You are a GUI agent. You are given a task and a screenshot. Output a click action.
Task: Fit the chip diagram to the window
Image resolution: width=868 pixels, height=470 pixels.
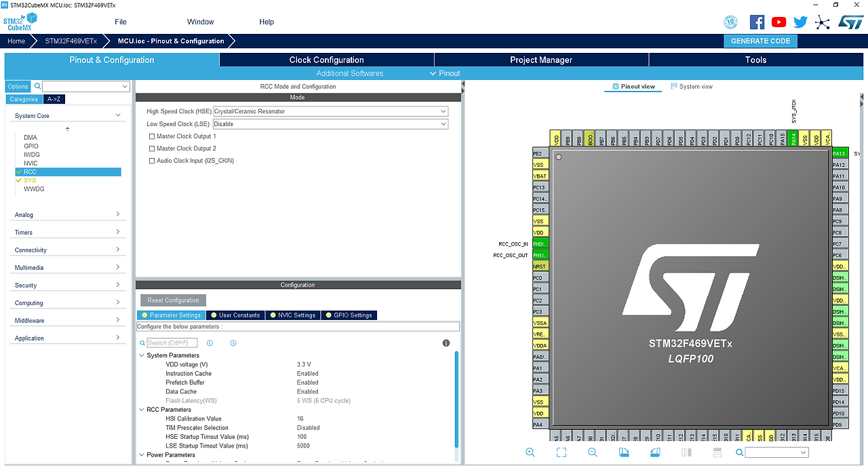point(561,452)
